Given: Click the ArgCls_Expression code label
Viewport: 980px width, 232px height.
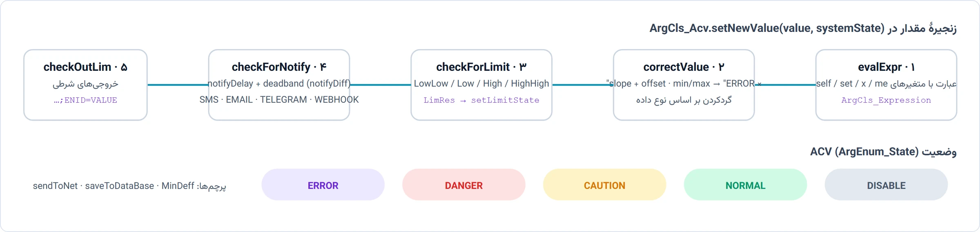Looking at the screenshot, I should (x=886, y=100).
